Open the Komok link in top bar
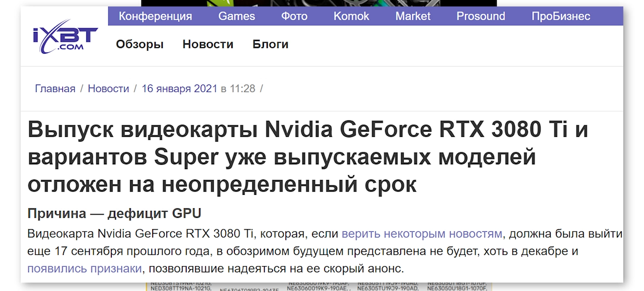Screen dimensions: 644x291 tap(351, 16)
